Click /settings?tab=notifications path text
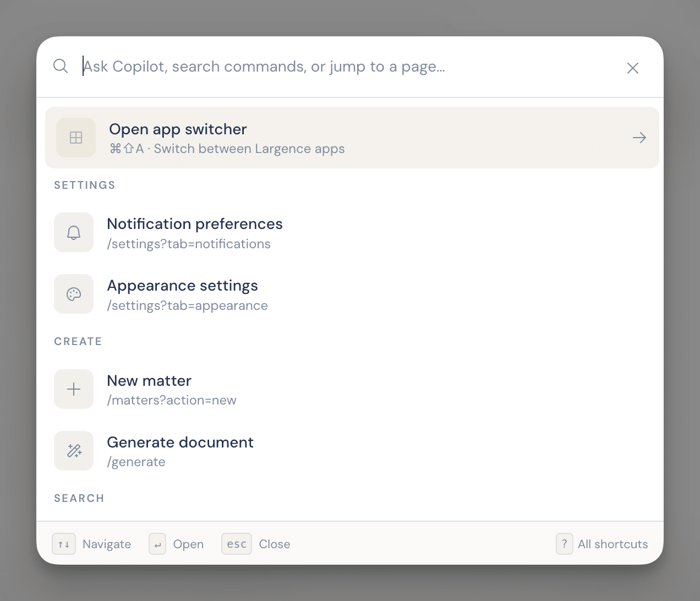This screenshot has width=700, height=601. (x=189, y=244)
